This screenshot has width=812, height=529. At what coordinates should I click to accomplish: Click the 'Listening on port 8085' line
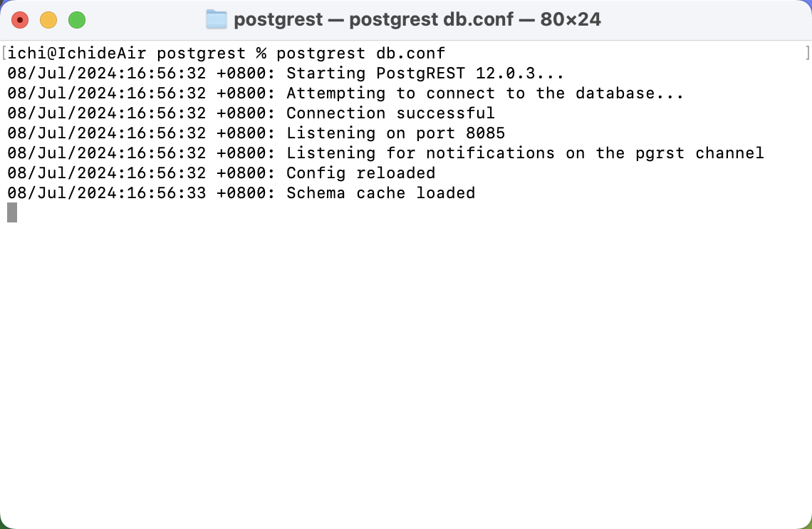(x=395, y=133)
